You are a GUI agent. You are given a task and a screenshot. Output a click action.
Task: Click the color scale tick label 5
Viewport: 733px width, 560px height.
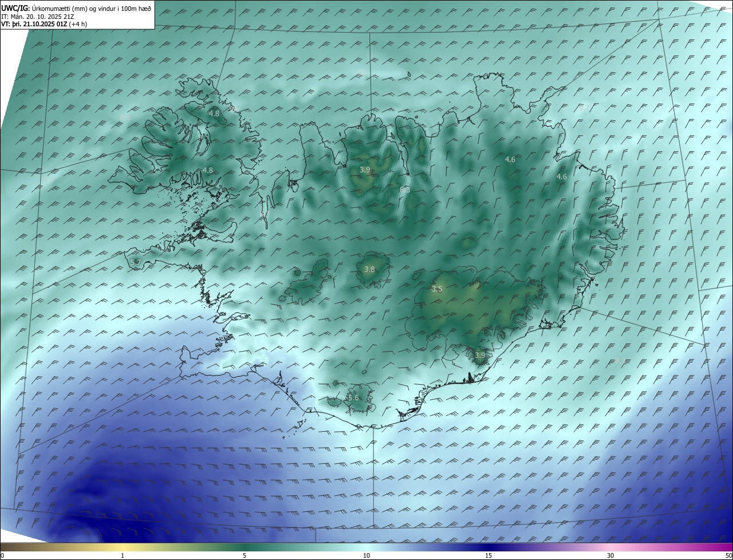(x=245, y=555)
